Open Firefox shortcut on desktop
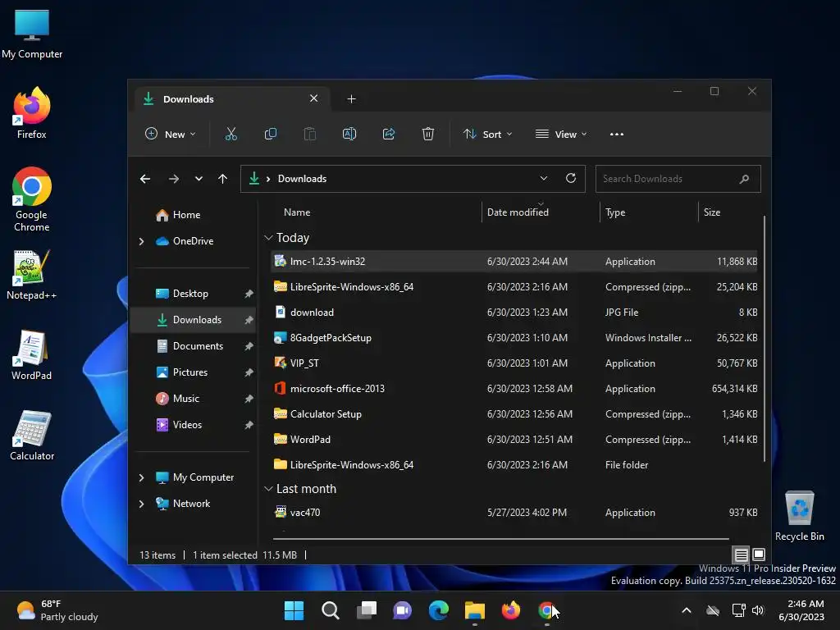 coord(32,113)
